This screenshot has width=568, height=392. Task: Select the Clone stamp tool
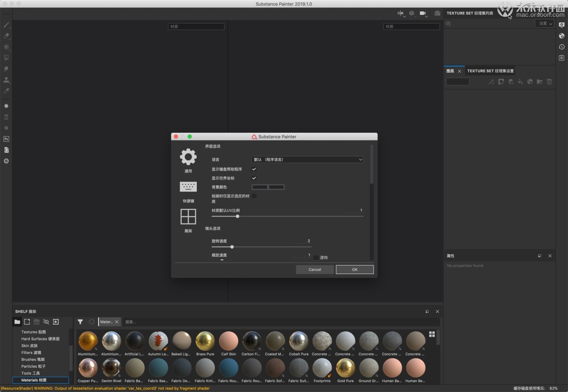[x=6, y=80]
